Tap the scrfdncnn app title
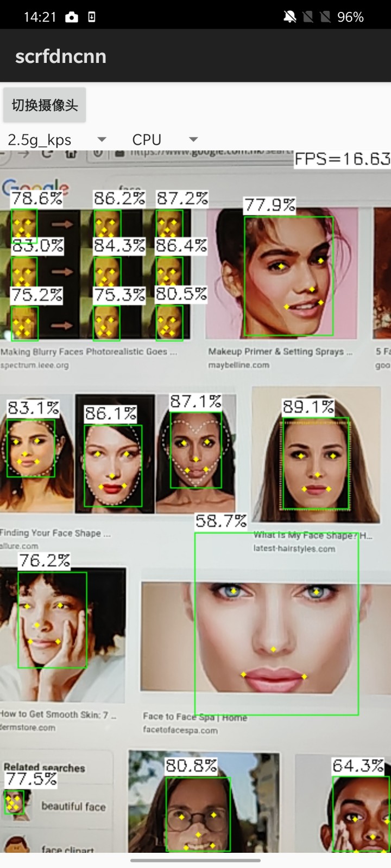This screenshot has height=868, width=391. pos(61,56)
